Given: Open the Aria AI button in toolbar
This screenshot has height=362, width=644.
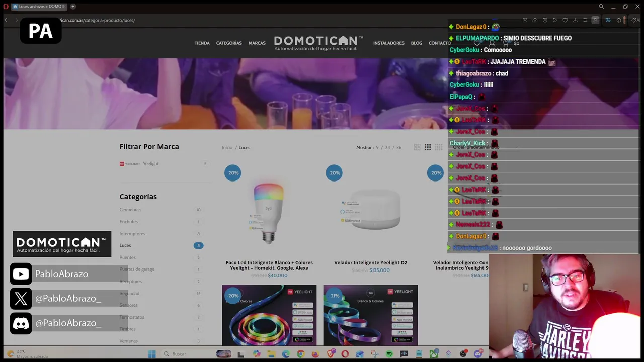Looking at the screenshot, I should 636,20.
